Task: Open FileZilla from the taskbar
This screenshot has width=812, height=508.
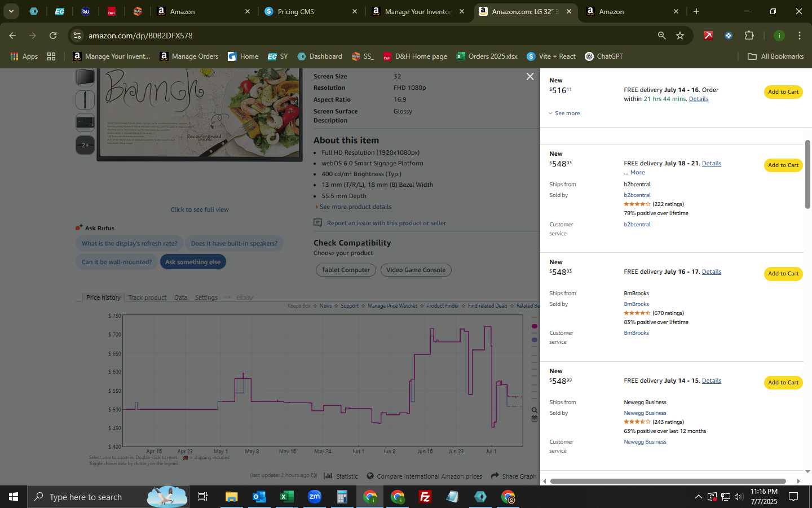Action: pos(425,497)
